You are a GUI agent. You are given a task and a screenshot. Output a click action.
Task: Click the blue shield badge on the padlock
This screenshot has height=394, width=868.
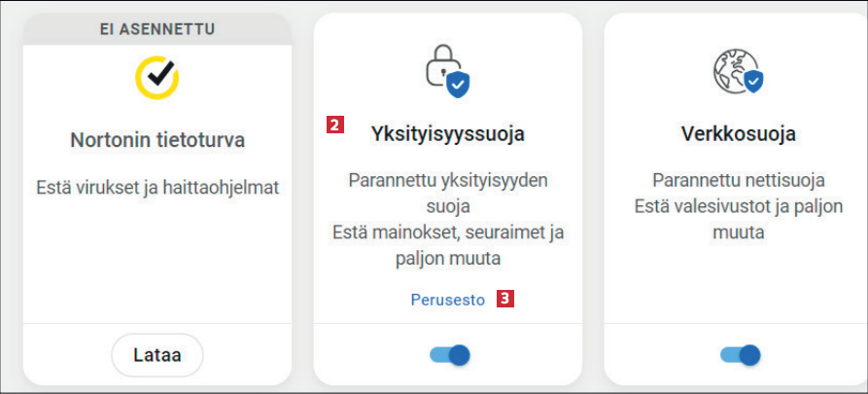tap(457, 86)
